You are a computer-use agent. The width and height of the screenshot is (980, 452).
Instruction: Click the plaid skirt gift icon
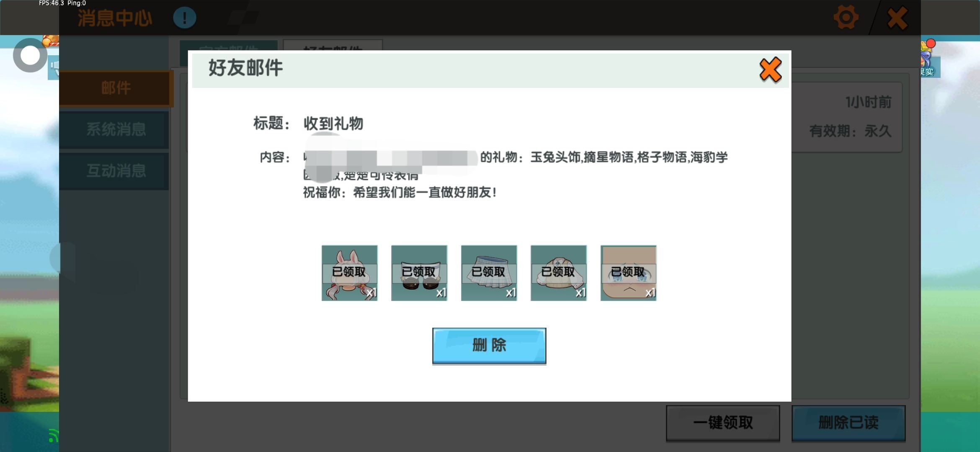point(489,273)
